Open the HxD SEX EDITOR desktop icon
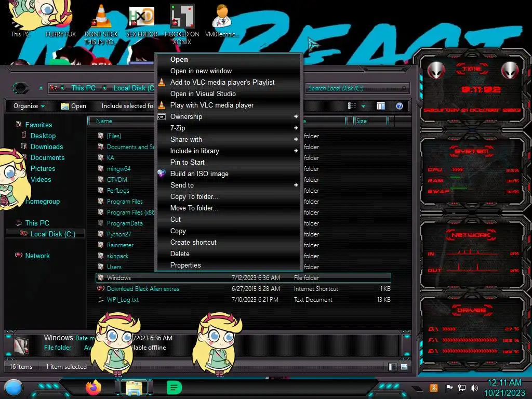The height and width of the screenshot is (399, 532). click(142, 21)
